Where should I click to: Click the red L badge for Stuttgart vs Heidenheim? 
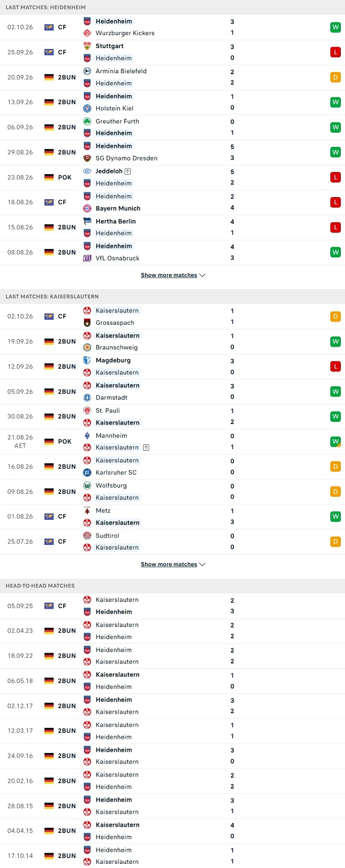tap(335, 52)
